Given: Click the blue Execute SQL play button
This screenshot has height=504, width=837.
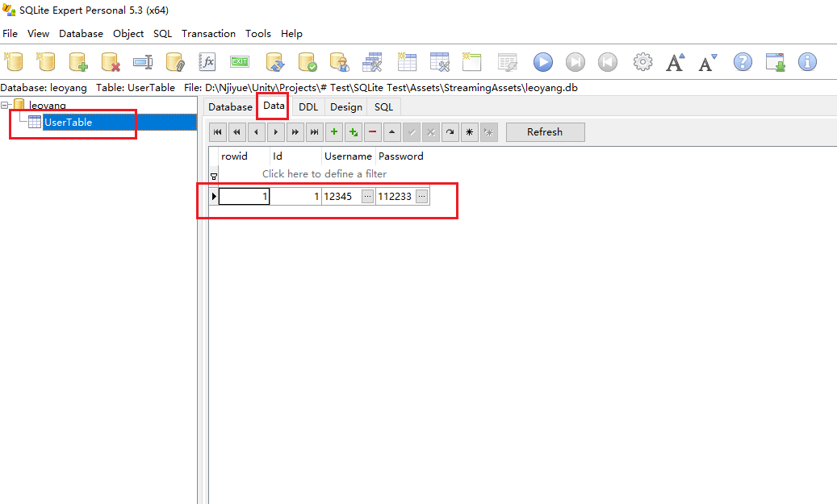Looking at the screenshot, I should [543, 62].
